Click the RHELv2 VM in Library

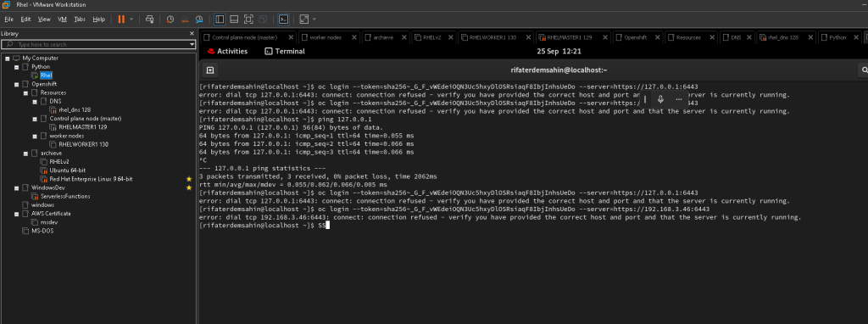(x=59, y=162)
